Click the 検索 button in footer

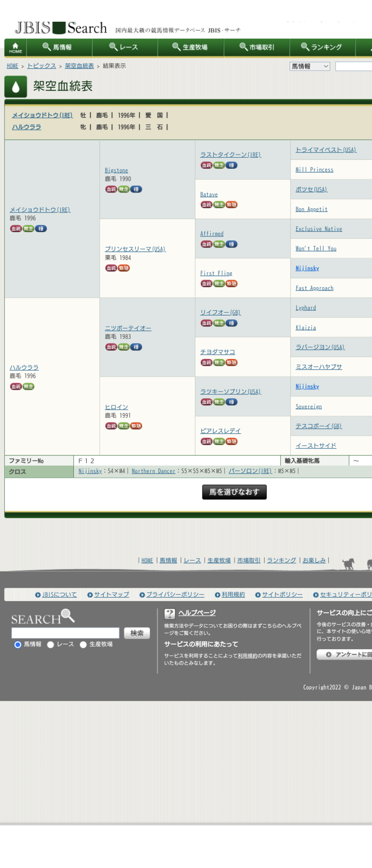tap(137, 633)
